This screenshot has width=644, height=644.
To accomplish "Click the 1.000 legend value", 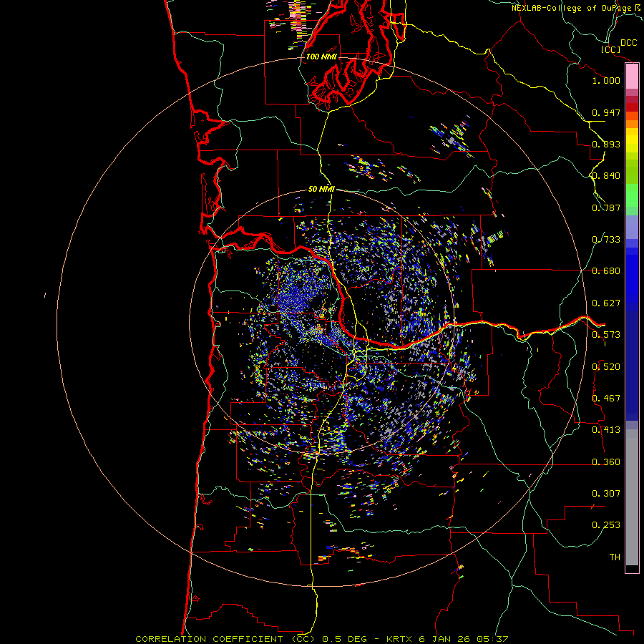I will pos(606,80).
